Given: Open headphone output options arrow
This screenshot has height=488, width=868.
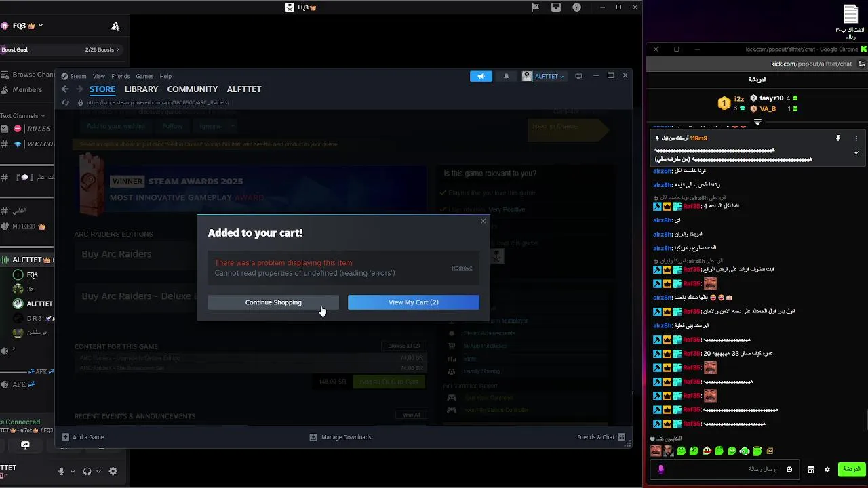Looking at the screenshot, I should 98,472.
